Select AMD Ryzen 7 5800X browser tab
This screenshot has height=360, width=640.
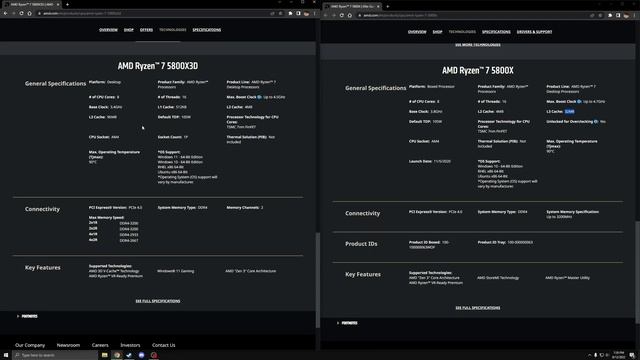(x=352, y=7)
